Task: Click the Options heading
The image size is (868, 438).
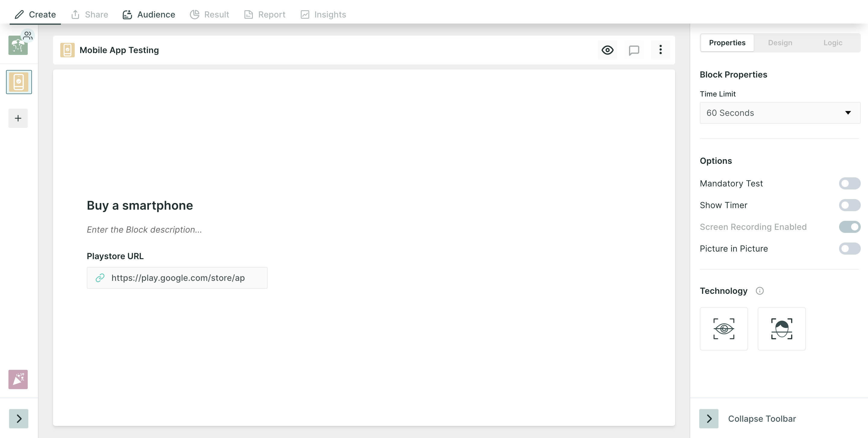Action: pyautogui.click(x=716, y=161)
